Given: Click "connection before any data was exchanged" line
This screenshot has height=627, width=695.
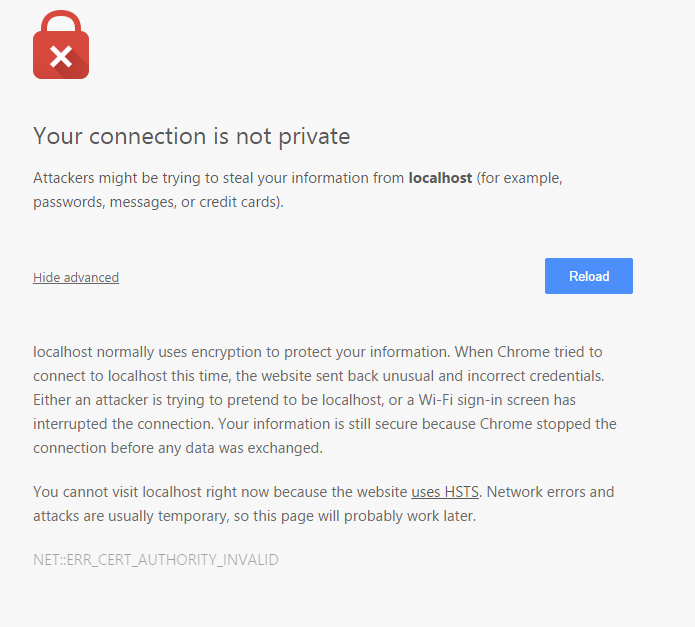Looking at the screenshot, I should tap(178, 448).
